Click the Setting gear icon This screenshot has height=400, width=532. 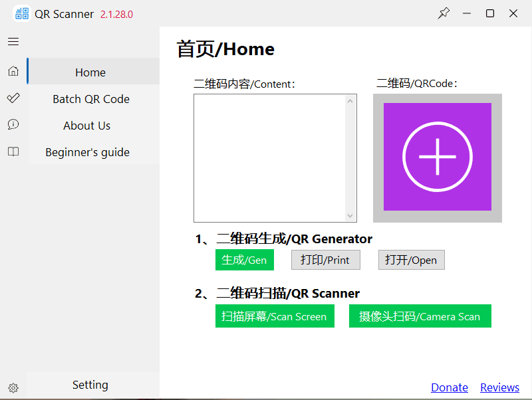13,388
